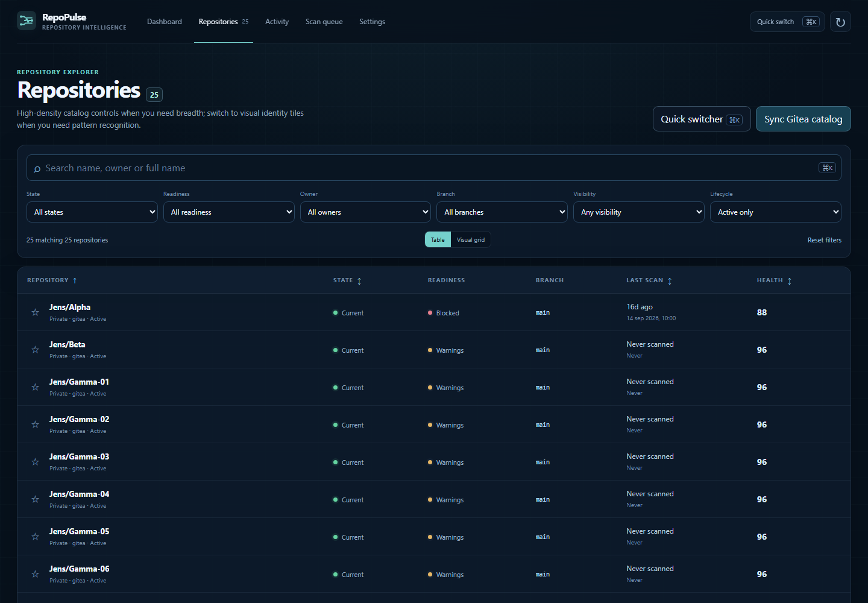Click the Blocked readiness of Jens/Alpha
Viewport: 868px width, 603px height.
(x=444, y=313)
